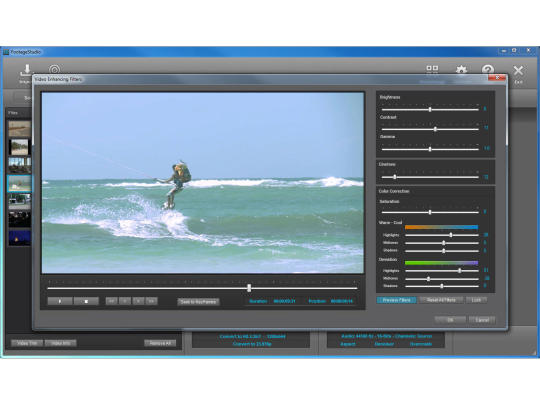Viewport: 540px width, 405px height.
Task: Select the dark sixth thumbnail in files list
Action: (20, 219)
